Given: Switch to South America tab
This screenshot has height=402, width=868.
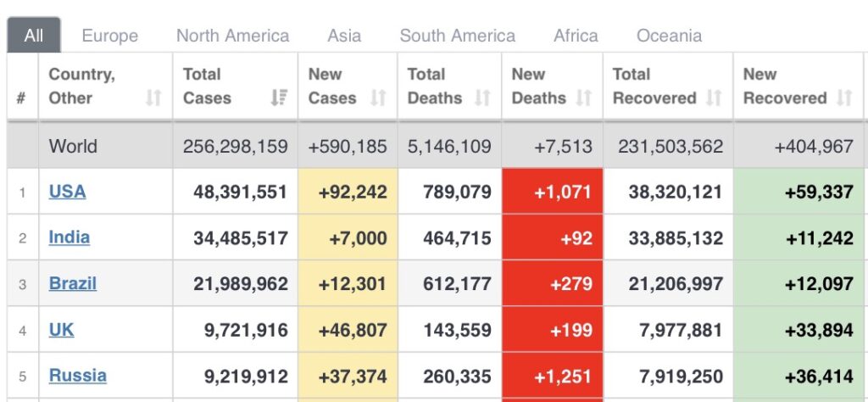Looking at the screenshot, I should [x=457, y=36].
